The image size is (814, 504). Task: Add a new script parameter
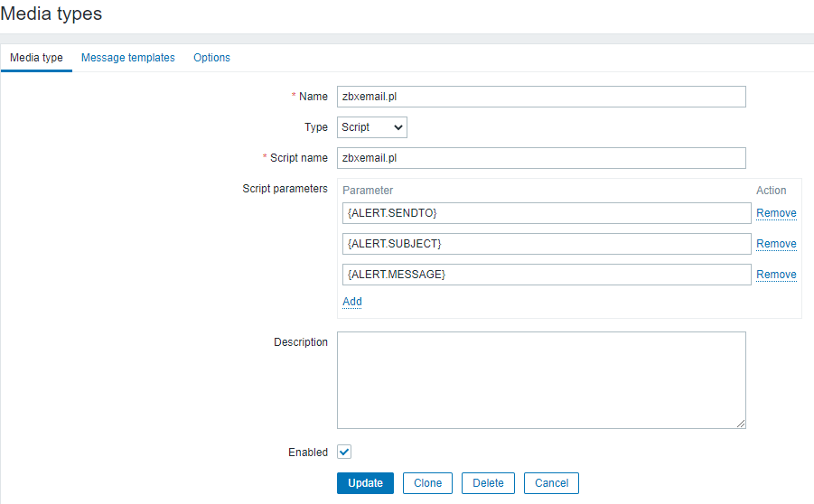tap(351, 302)
